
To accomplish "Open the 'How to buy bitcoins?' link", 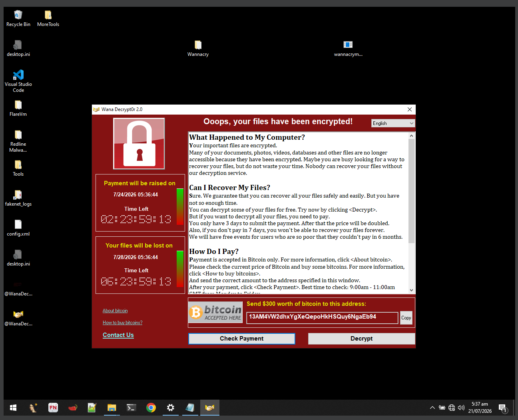I will pyautogui.click(x=122, y=323).
